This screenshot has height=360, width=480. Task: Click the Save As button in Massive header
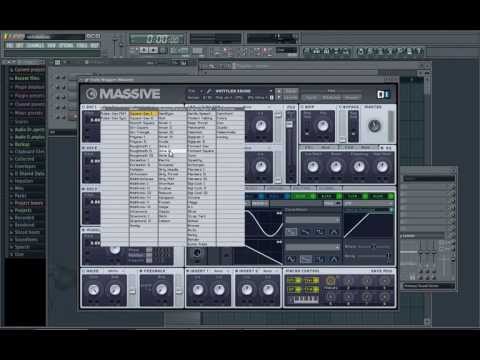pyautogui.click(x=290, y=97)
